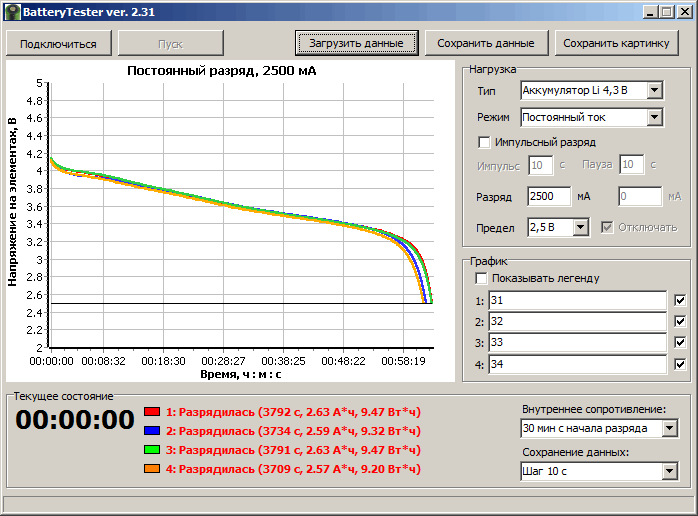This screenshot has height=516, width=698.
Task: Enable the Показывать легенду checkbox
Action: pyautogui.click(x=481, y=278)
